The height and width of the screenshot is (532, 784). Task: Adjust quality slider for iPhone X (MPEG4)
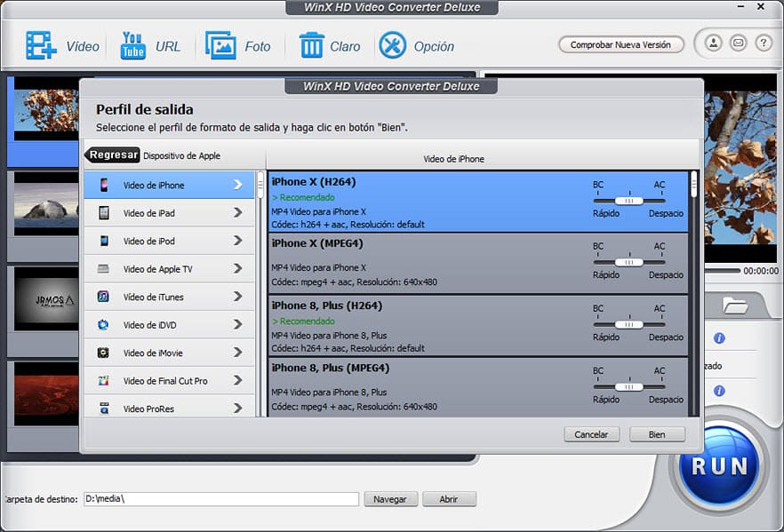629,262
